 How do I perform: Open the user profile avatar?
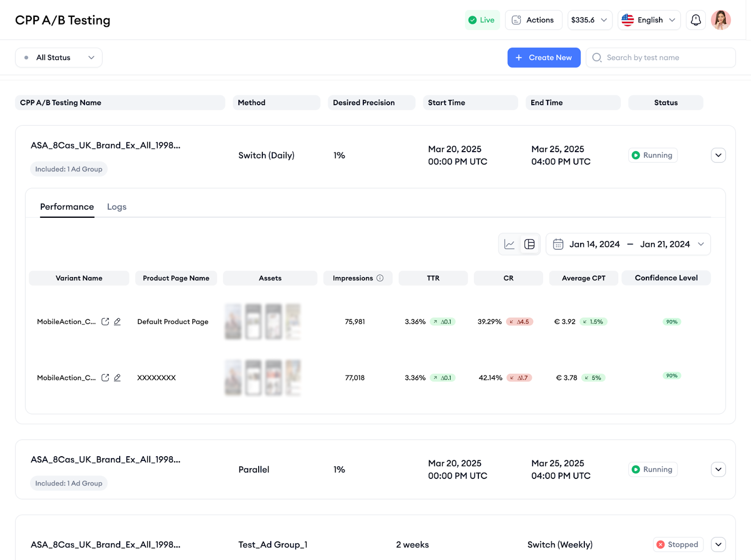tap(720, 20)
